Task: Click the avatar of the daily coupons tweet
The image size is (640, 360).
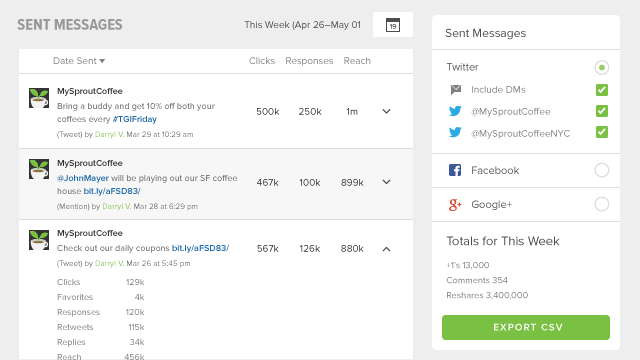Action: (x=39, y=240)
